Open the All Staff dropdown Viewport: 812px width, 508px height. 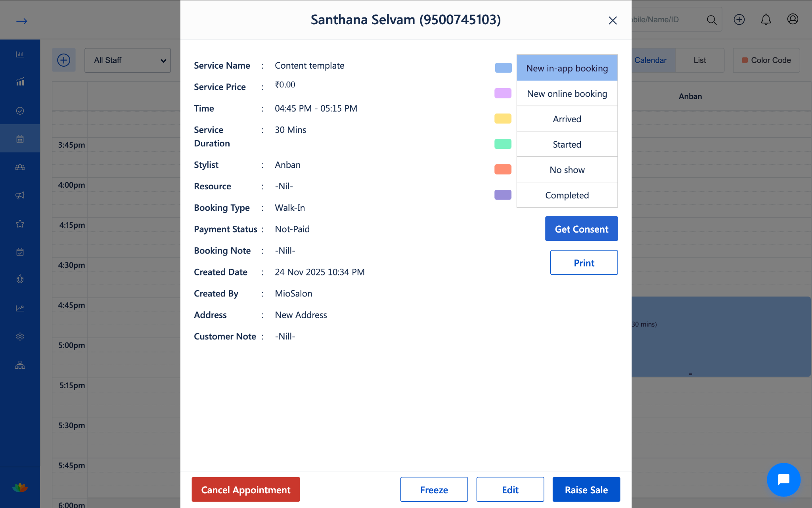[128, 60]
